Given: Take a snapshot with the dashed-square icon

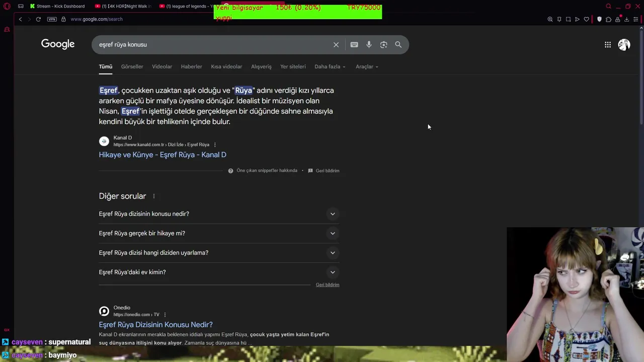Looking at the screenshot, I should (568, 19).
